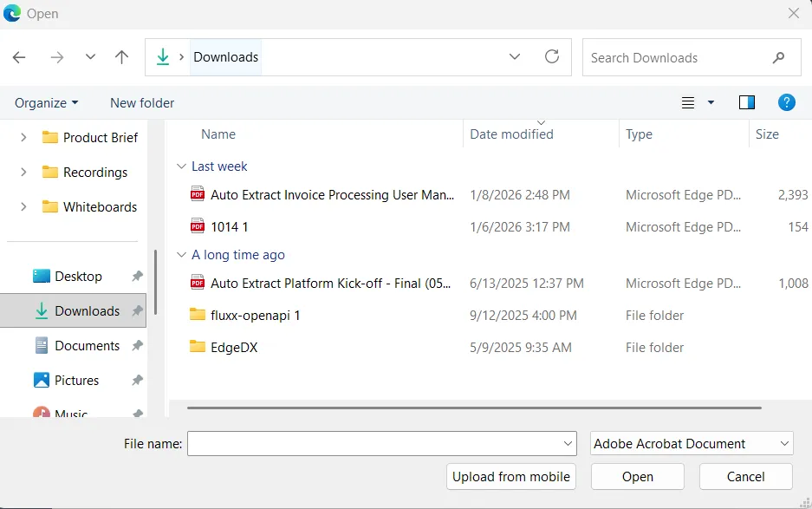Click Upload from mobile button

pos(511,476)
